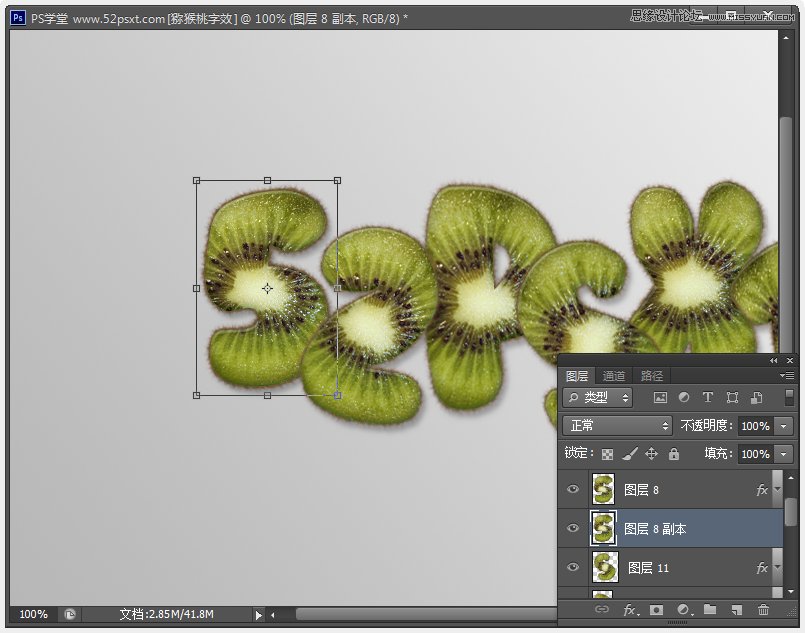Viewport: 805px width, 633px height.
Task: Click the lock transparent pixels icon
Action: (607, 454)
